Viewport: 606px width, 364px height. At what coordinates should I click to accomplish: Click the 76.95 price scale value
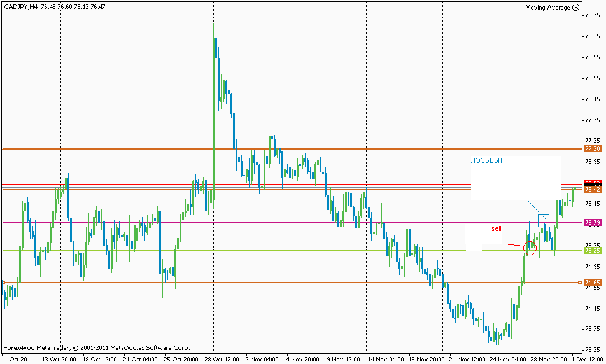[593, 162]
